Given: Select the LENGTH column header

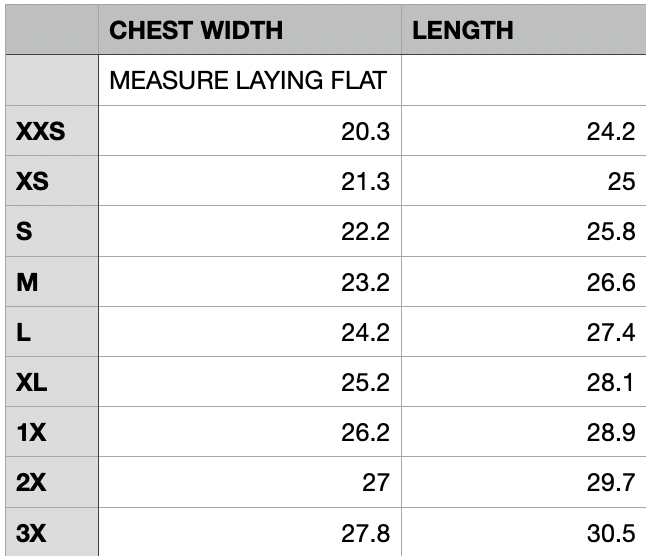Looking at the screenshot, I should point(524,30).
